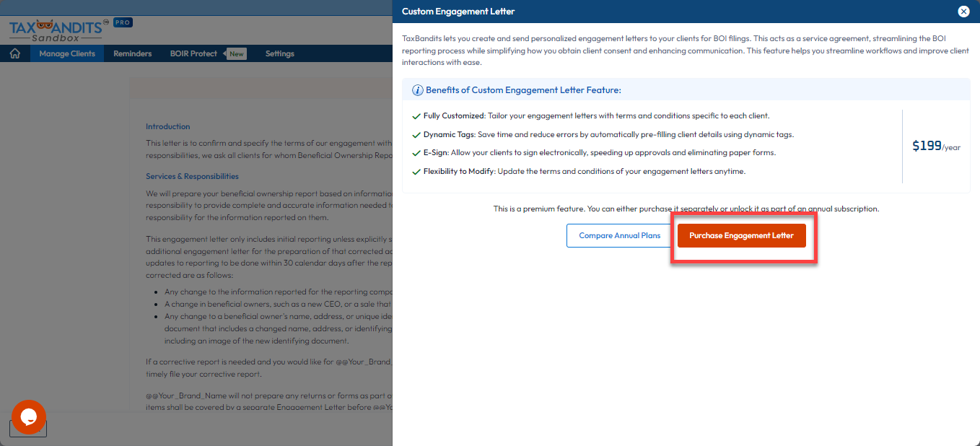Click the info icon beside Benefits heading
980x446 pixels.
point(417,90)
